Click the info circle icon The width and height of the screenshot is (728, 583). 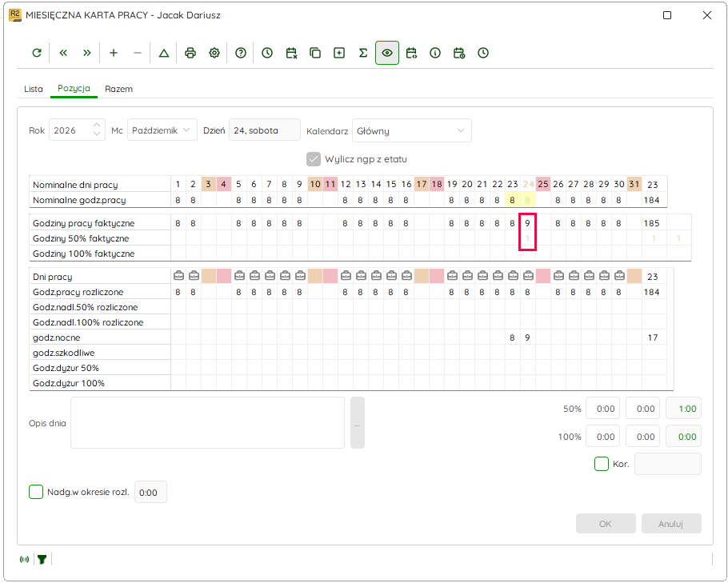(435, 53)
